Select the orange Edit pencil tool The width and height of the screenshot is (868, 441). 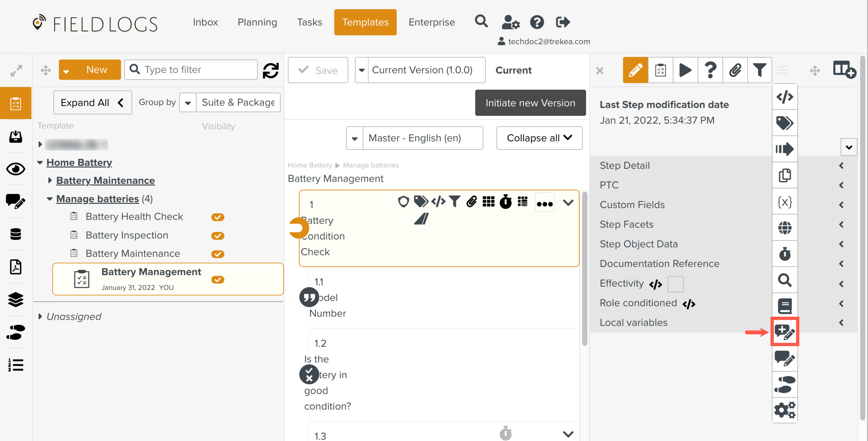click(x=635, y=70)
